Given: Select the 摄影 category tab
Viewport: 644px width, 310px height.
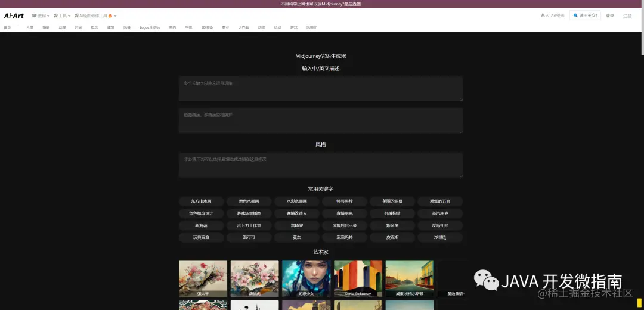Looking at the screenshot, I should click(46, 27).
